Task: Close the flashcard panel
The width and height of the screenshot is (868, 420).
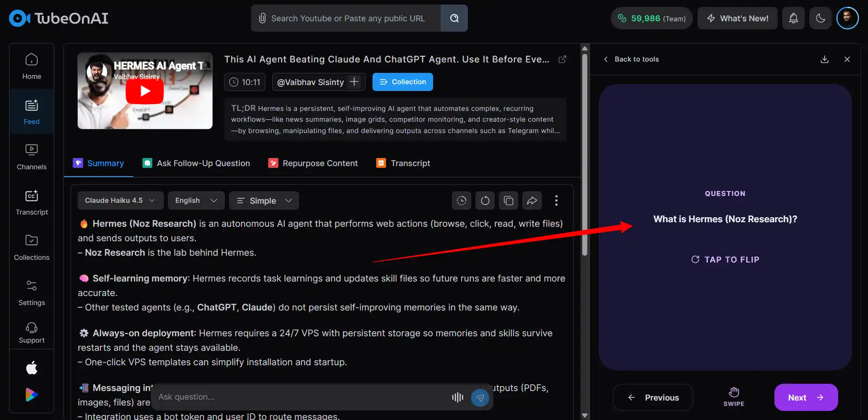Action: 847,59
